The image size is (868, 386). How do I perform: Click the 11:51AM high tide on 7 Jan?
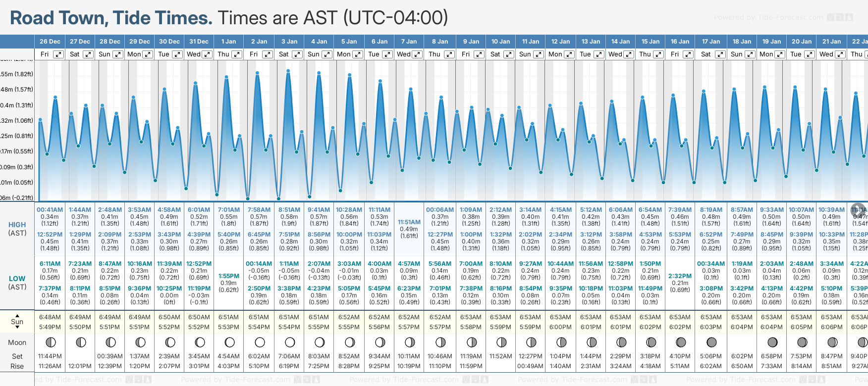[x=409, y=222]
